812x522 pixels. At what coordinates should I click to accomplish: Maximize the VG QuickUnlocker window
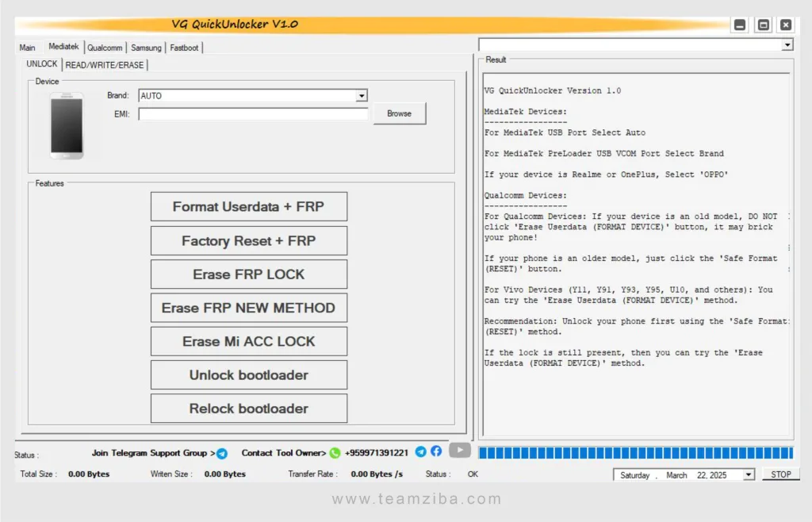pos(764,25)
